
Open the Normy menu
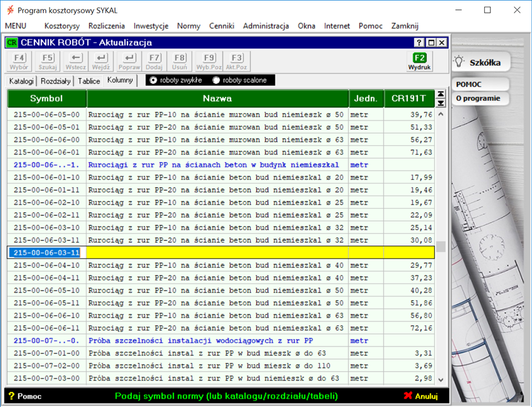click(188, 26)
